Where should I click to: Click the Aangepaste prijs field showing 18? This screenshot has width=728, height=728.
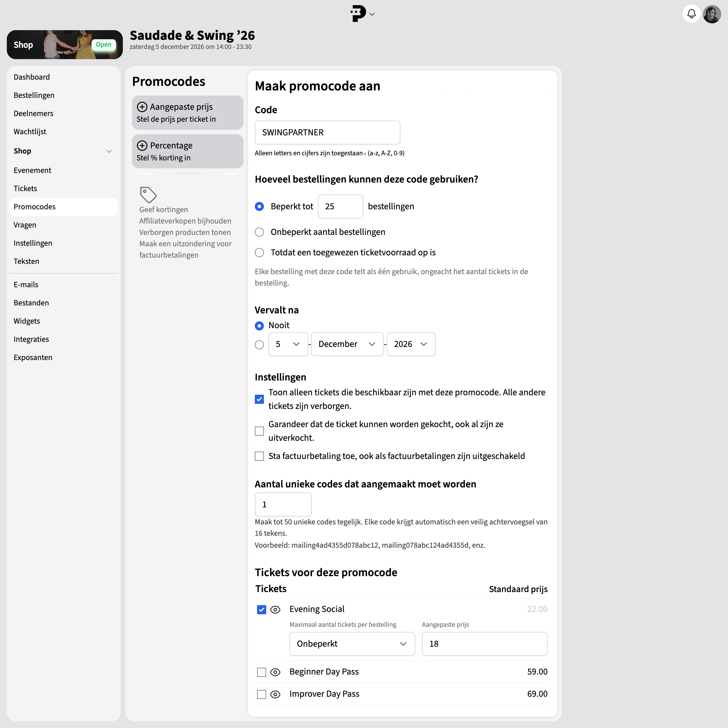(485, 644)
